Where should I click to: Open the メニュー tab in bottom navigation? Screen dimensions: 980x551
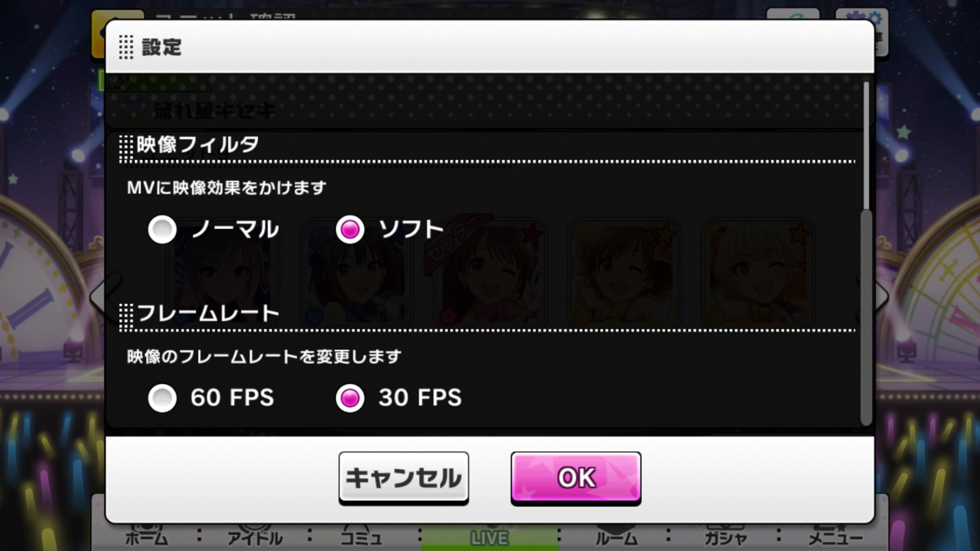tap(836, 538)
